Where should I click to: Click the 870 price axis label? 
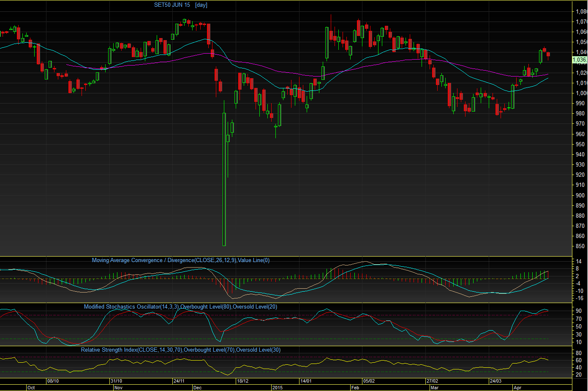[x=580, y=226]
